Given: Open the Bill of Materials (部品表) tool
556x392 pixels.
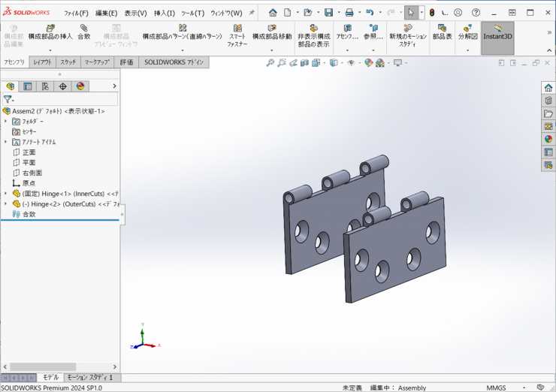Looking at the screenshot, I should tap(443, 32).
